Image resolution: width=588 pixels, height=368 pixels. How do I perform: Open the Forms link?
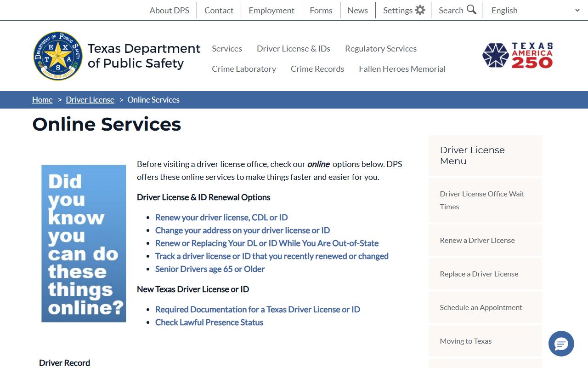click(321, 10)
